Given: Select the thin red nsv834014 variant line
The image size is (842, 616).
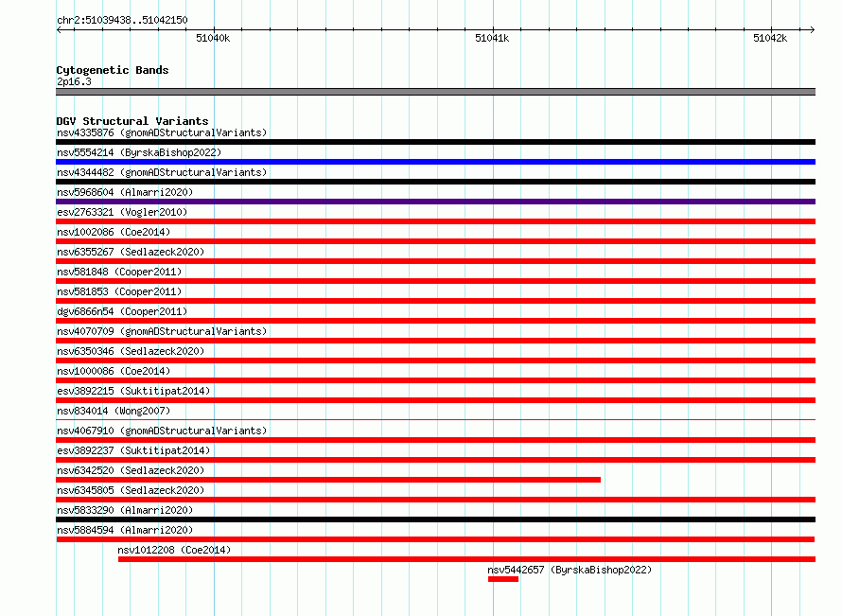Looking at the screenshot, I should click(435, 419).
